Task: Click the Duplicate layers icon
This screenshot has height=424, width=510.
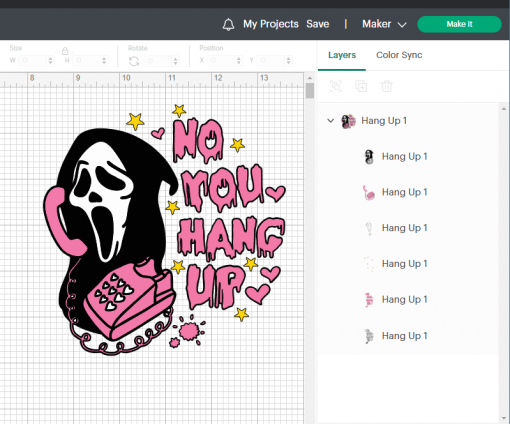Action: point(361,86)
